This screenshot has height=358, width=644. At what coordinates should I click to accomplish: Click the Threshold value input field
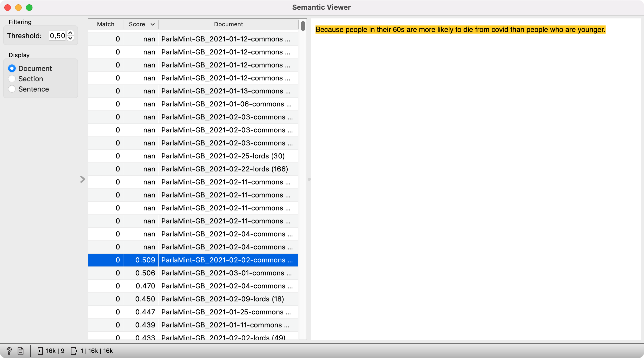click(57, 35)
